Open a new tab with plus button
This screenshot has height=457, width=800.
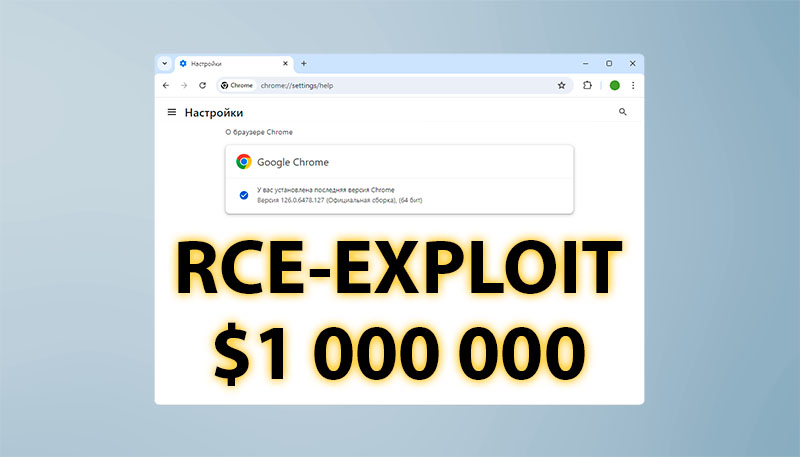[x=304, y=63]
